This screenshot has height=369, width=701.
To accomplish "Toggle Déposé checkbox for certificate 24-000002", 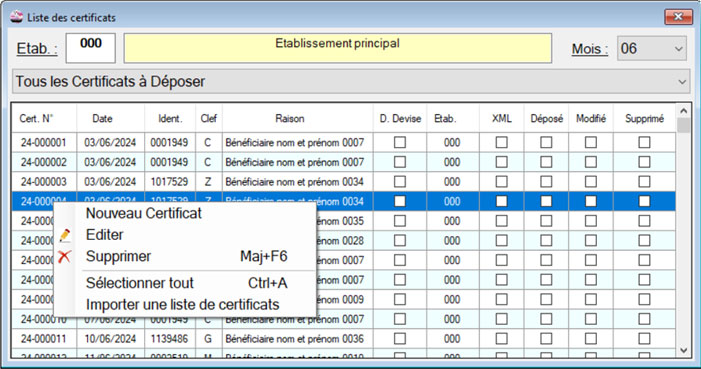I will coord(546,162).
